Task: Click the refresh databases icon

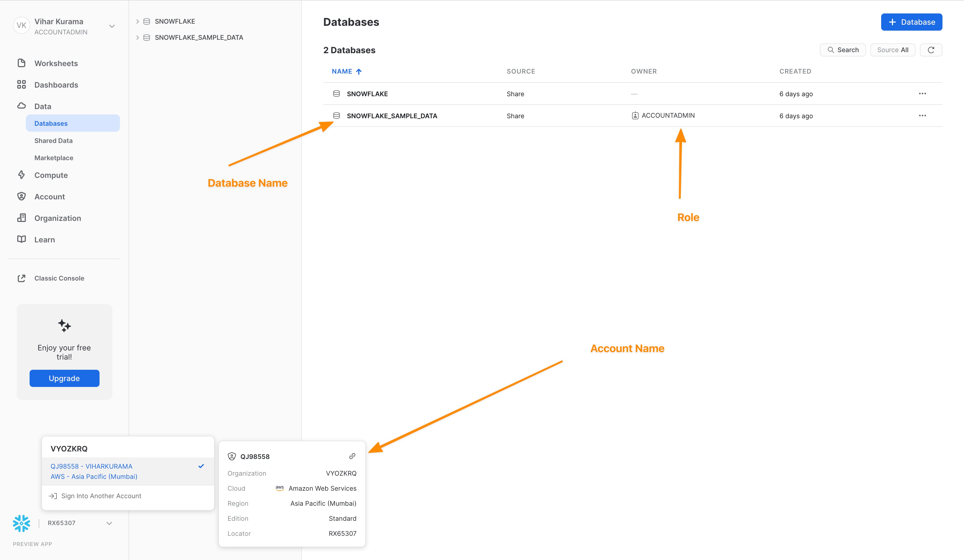Action: pyautogui.click(x=931, y=50)
